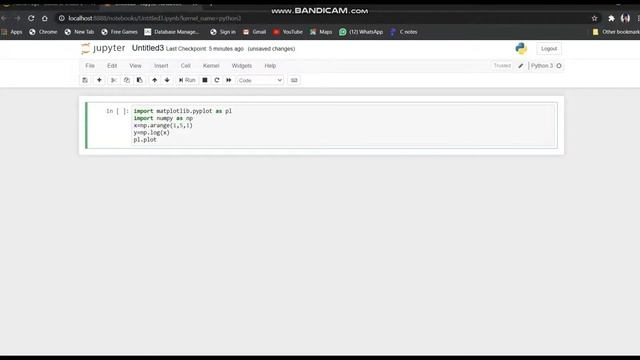Click the Python 3 kernel indicator circle
The image size is (640, 360).
(x=559, y=66)
